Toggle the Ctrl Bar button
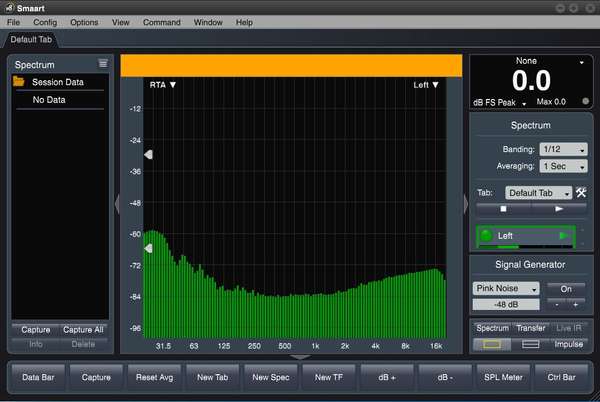600x402 pixels. [561, 377]
